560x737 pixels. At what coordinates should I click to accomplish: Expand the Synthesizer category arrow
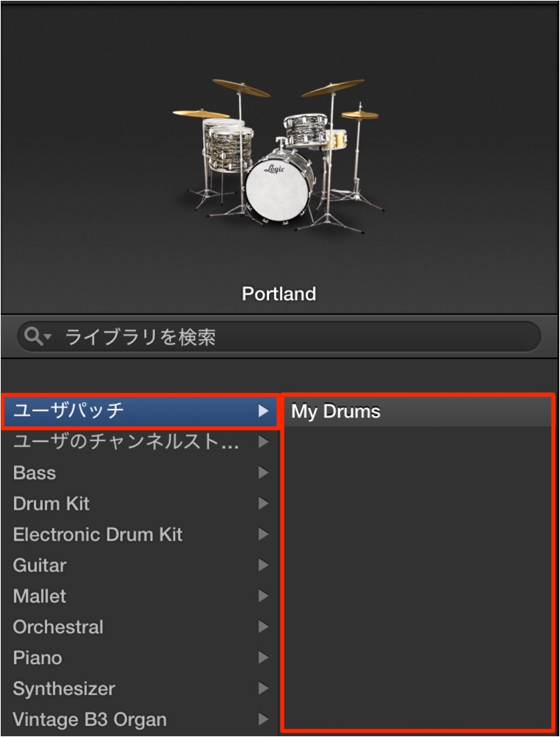tap(264, 688)
